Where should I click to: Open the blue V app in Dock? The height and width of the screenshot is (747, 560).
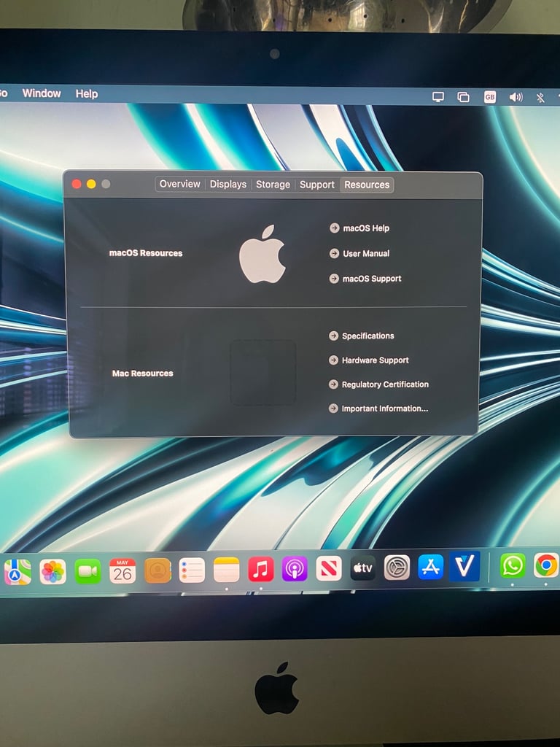[464, 566]
